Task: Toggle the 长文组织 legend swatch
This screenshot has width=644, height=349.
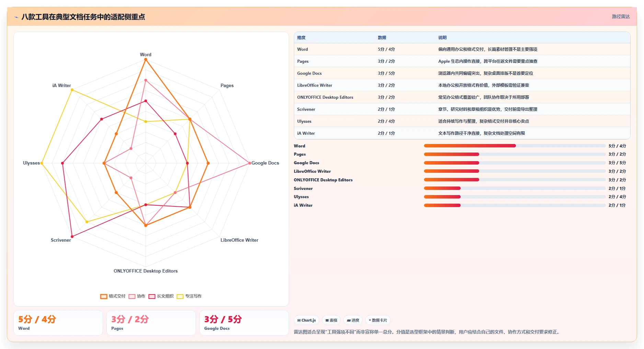Action: [152, 296]
